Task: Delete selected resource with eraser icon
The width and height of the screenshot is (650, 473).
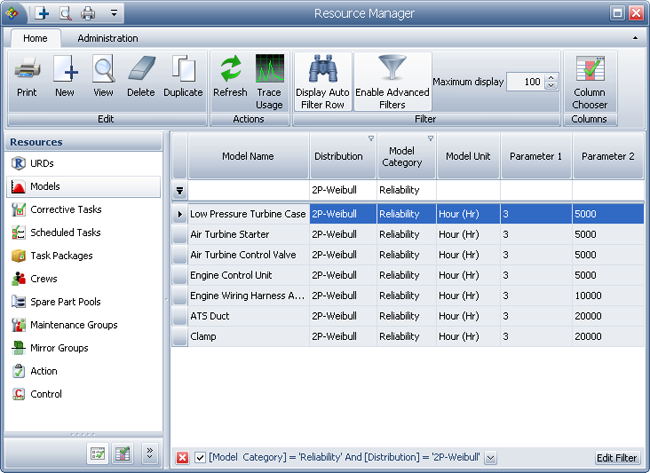Action: [141, 77]
